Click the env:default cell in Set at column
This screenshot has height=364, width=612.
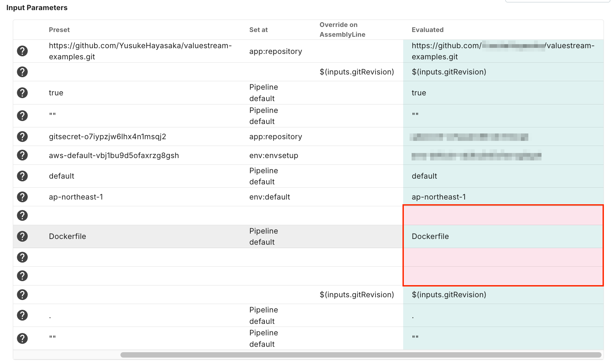click(270, 197)
